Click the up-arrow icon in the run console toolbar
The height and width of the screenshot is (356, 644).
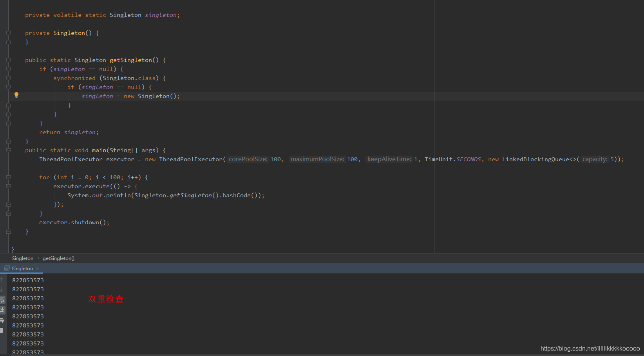coord(2,280)
